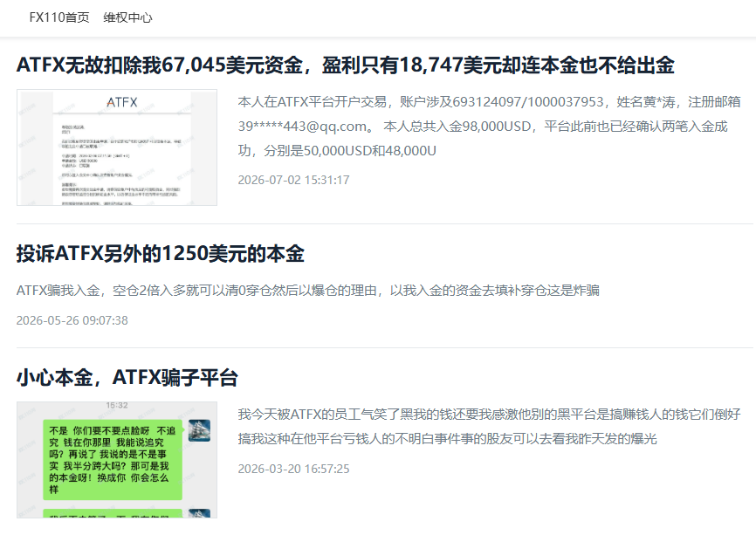Click the excerpt beginning ATFX骗我入金
This screenshot has height=535, width=756.
[307, 290]
